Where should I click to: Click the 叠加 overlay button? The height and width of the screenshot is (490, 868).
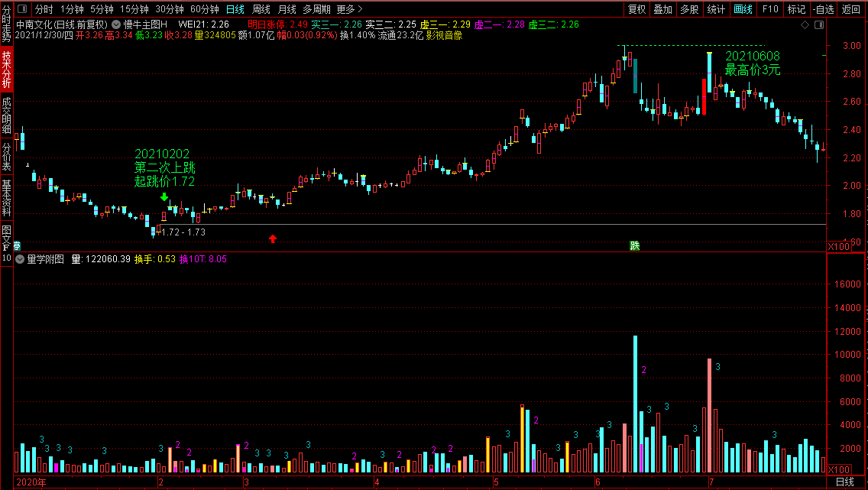662,9
